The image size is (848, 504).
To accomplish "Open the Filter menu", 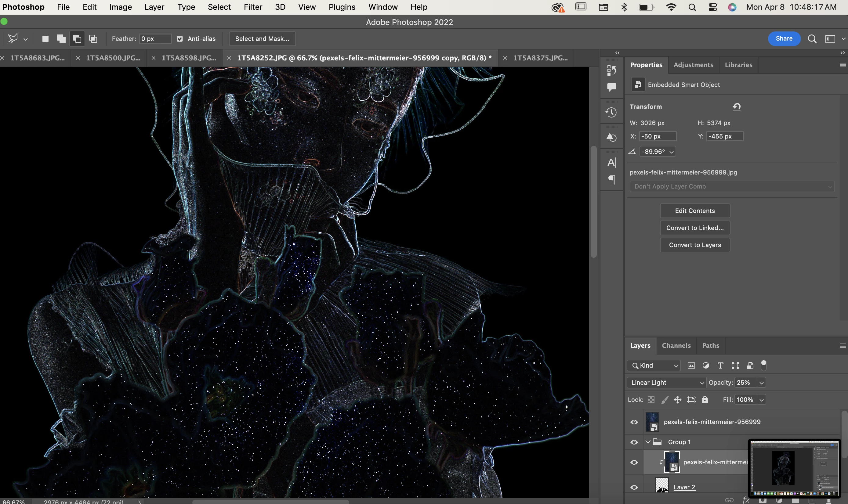I will [x=253, y=7].
